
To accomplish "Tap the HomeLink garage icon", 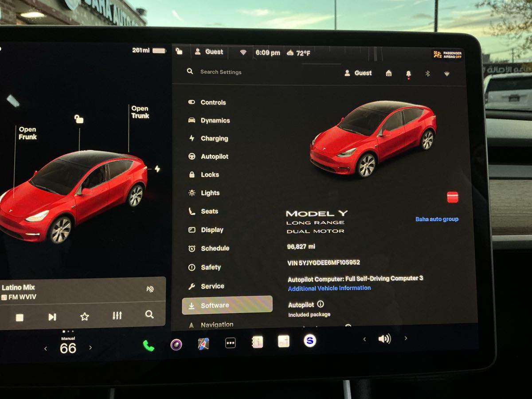I will point(389,73).
